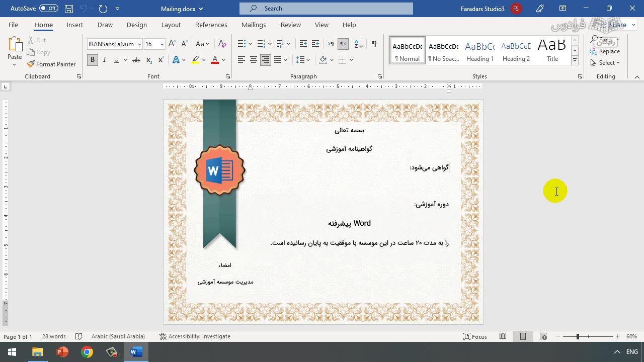644x362 pixels.
Task: Click Format Painter
Action: [51, 64]
